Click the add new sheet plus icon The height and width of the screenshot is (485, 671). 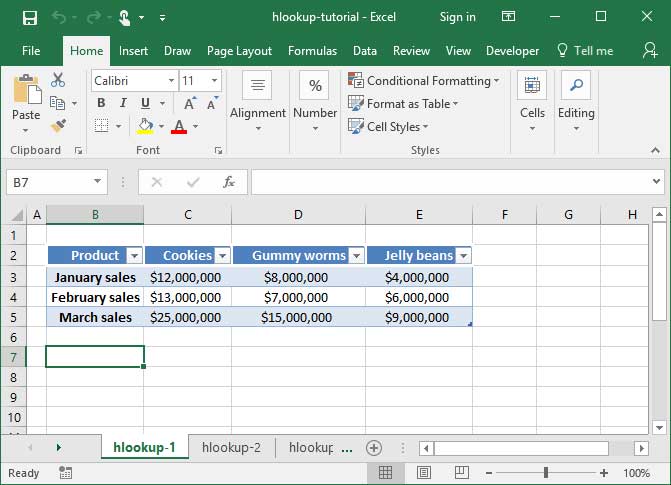tap(374, 447)
